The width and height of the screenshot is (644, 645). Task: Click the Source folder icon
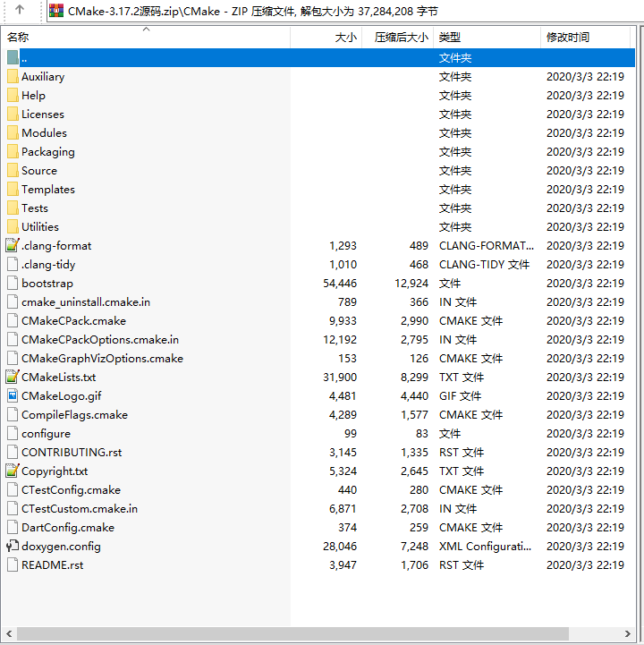[13, 170]
